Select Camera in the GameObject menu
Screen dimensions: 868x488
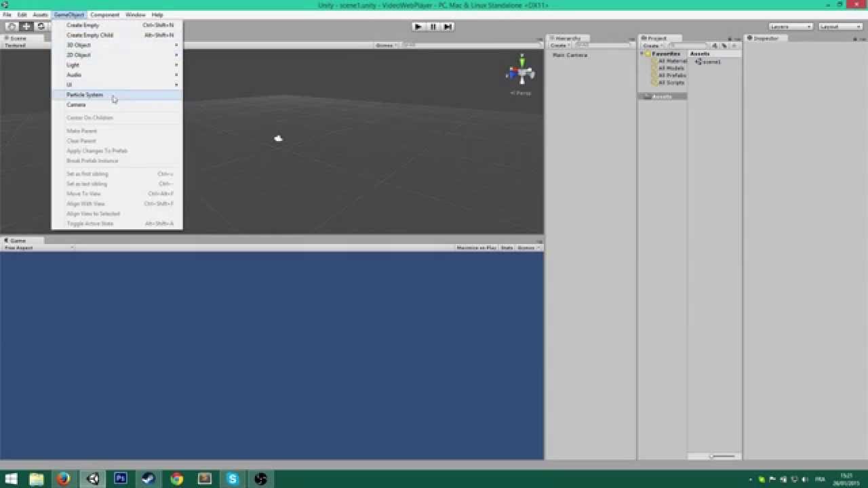[117, 105]
